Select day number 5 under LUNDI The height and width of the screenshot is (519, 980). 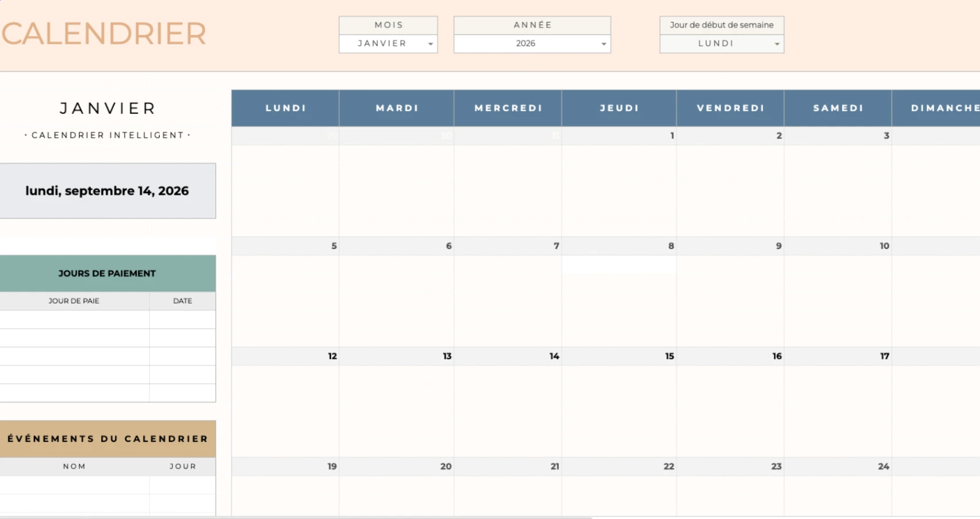[285, 246]
